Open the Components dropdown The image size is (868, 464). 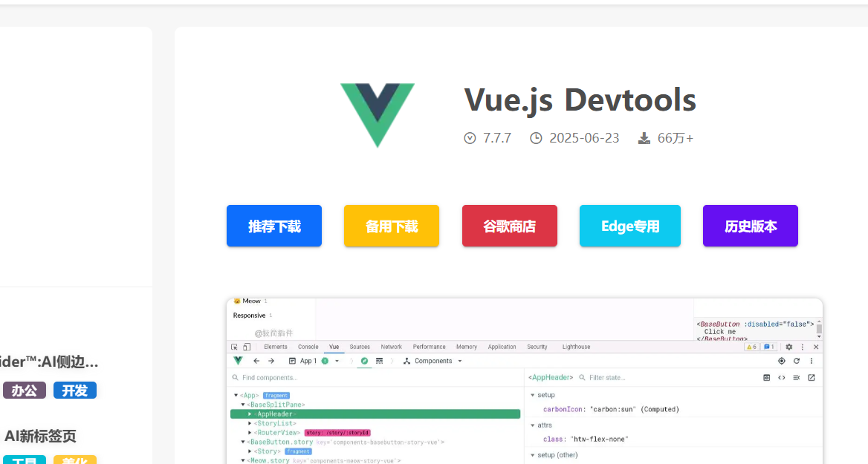click(433, 361)
